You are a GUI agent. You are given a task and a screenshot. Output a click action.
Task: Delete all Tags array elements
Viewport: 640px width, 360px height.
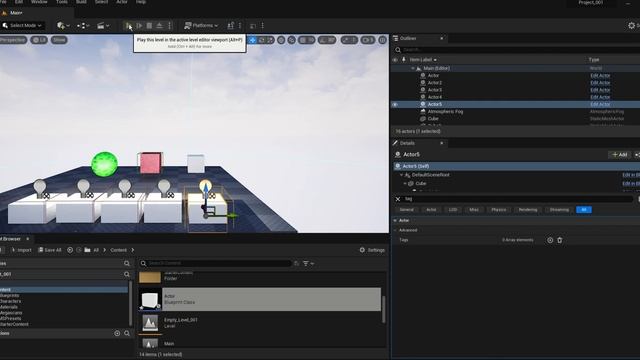click(x=560, y=240)
